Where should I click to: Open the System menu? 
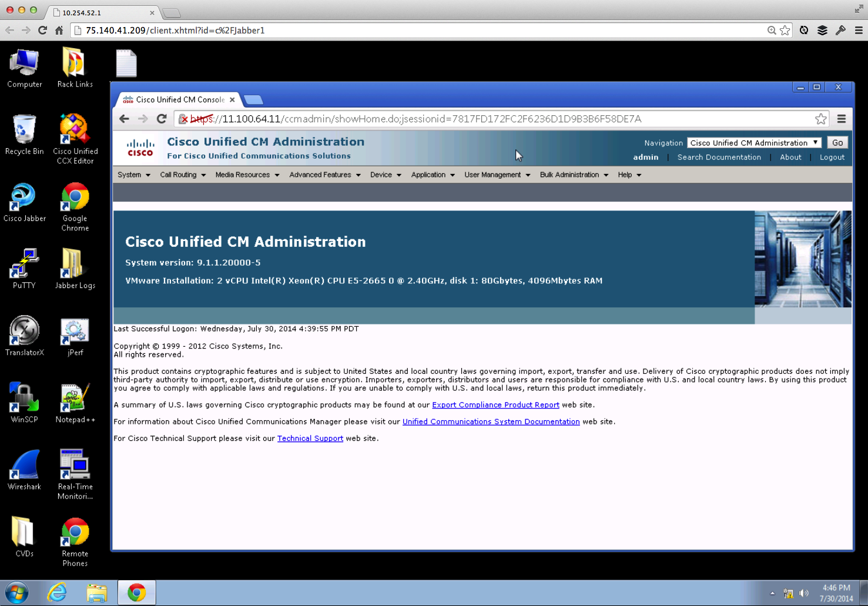[134, 175]
